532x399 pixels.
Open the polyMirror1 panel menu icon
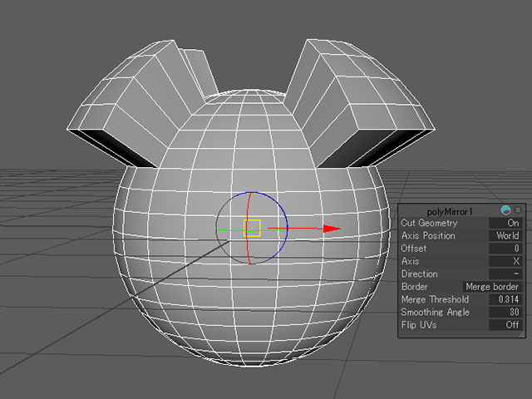point(518,210)
